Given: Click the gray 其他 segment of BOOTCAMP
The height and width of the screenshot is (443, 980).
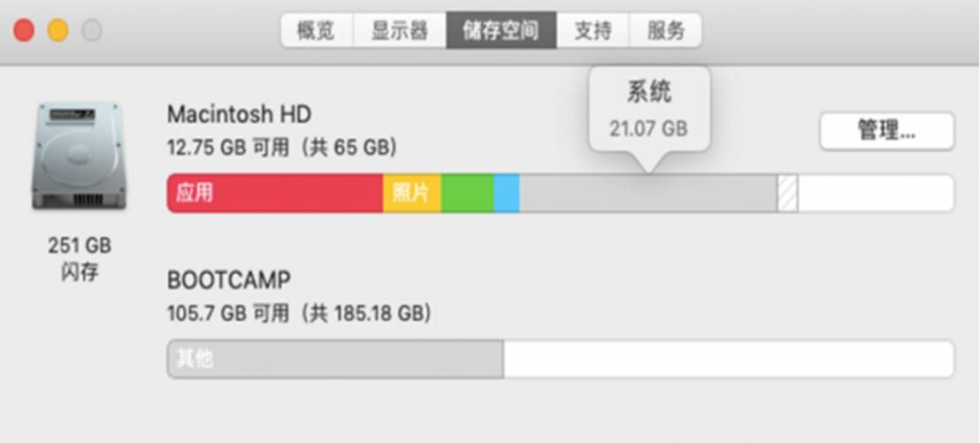Looking at the screenshot, I should click(335, 359).
